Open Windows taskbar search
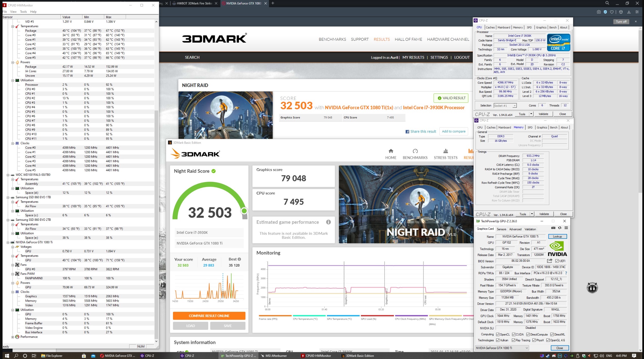 point(16,356)
